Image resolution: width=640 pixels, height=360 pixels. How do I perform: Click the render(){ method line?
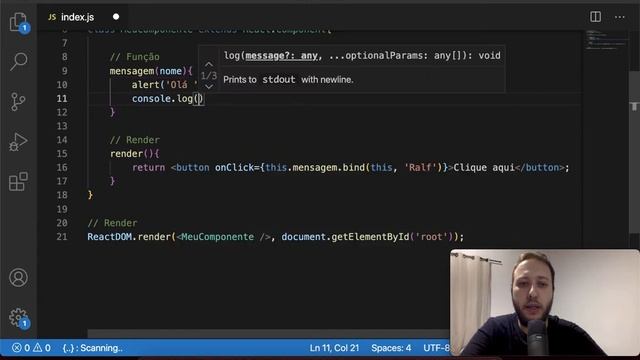135,154
